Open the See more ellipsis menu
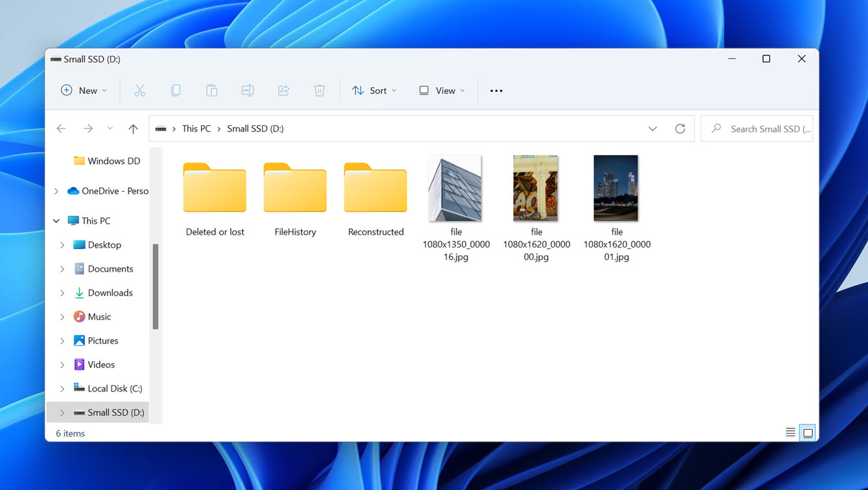The height and width of the screenshot is (490, 868). [x=496, y=91]
